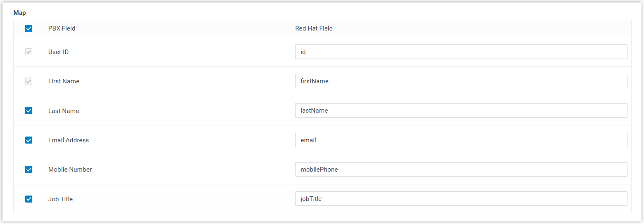
Task: Click into the lastName text box
Action: (461, 111)
